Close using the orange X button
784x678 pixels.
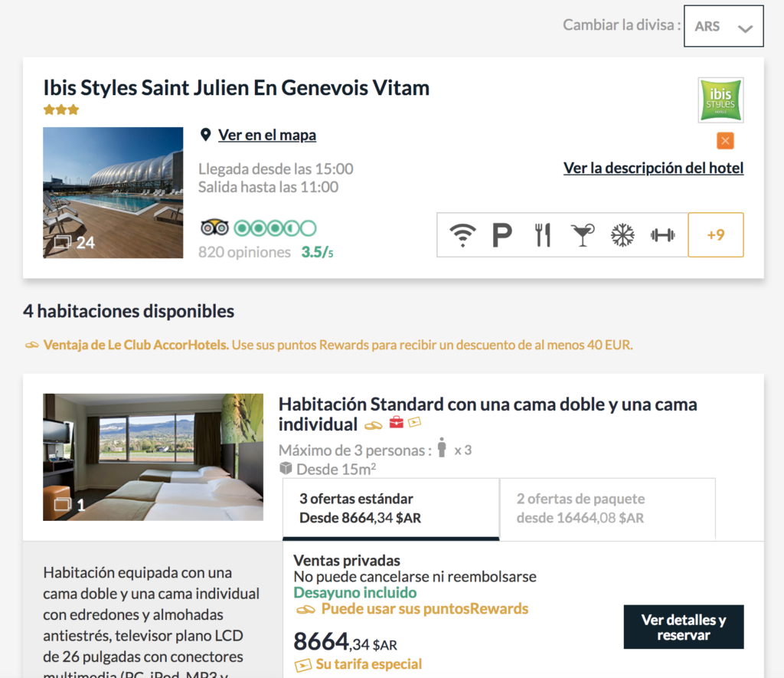(725, 141)
